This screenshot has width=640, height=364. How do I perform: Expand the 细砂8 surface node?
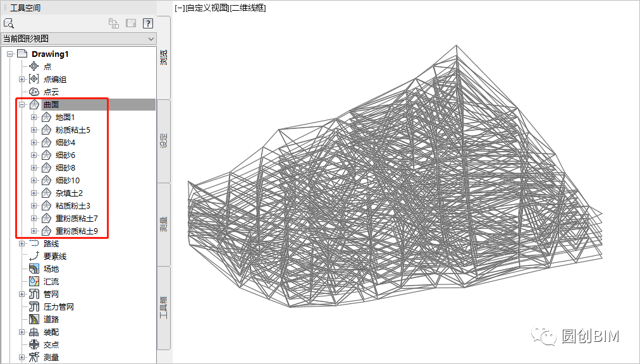[x=34, y=167]
